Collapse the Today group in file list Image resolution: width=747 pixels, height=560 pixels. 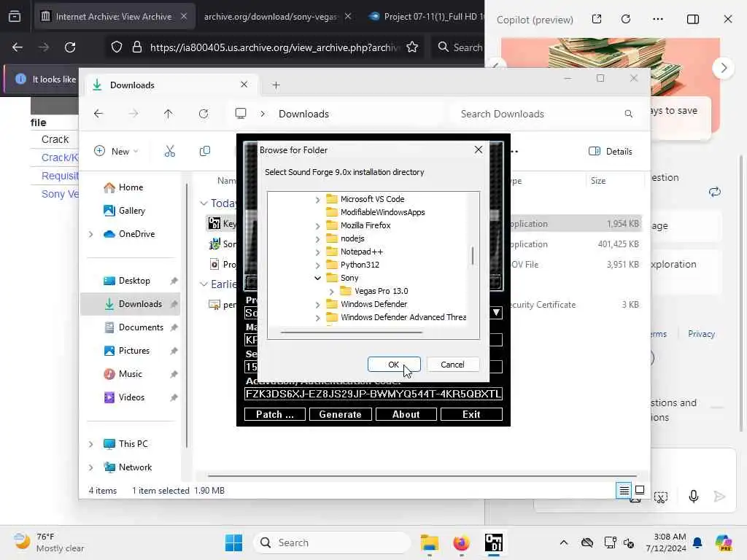click(204, 203)
